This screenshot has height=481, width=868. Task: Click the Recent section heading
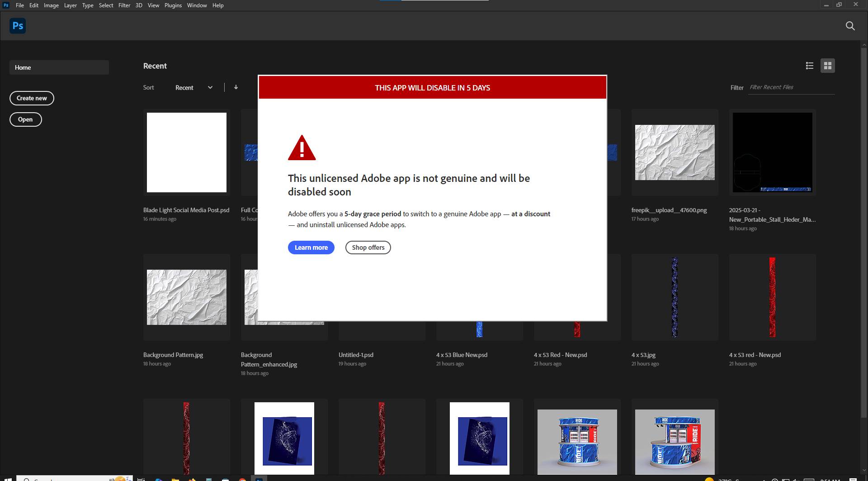tap(155, 66)
